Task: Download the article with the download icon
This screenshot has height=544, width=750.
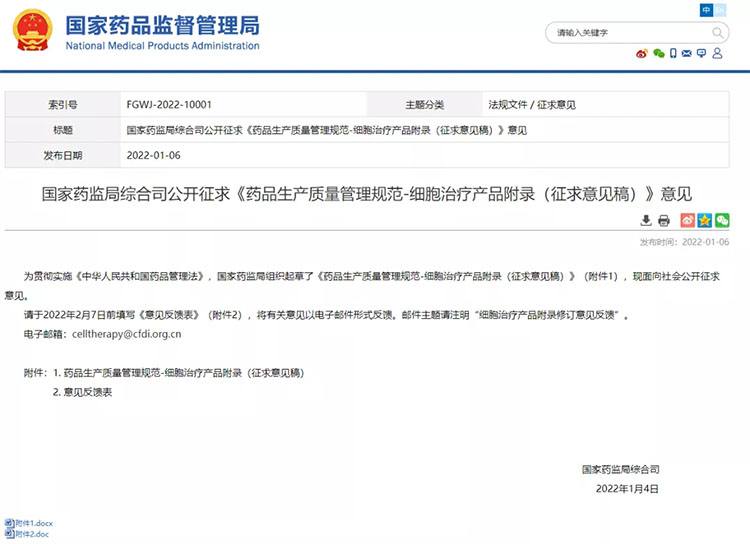Action: (x=646, y=220)
